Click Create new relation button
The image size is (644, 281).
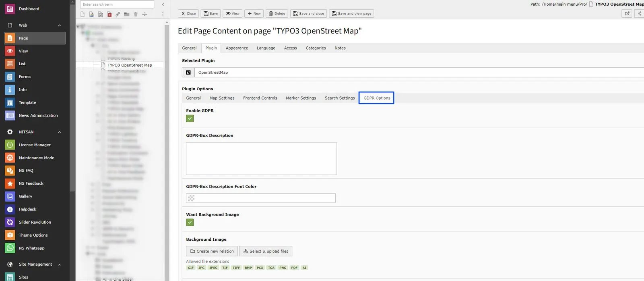click(x=212, y=251)
